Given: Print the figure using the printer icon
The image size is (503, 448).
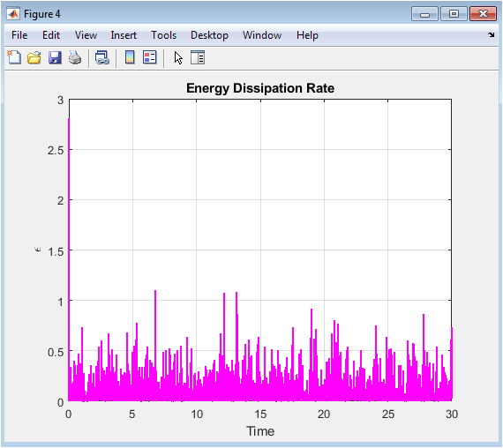Looking at the screenshot, I should click(x=75, y=58).
